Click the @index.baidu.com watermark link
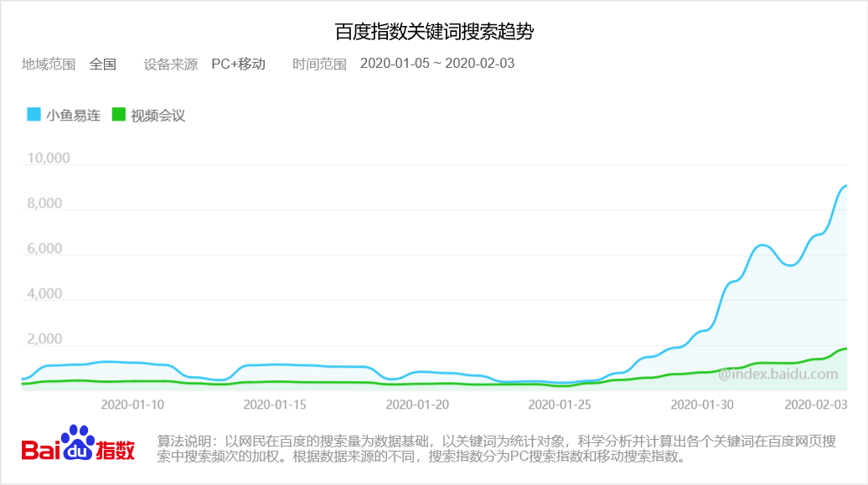The image size is (868, 485). point(778,372)
